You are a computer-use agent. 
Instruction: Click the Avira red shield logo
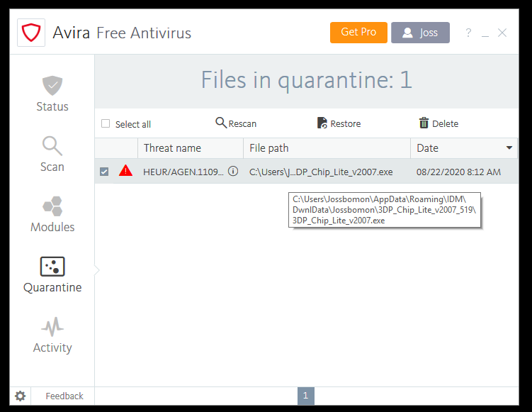[31, 33]
